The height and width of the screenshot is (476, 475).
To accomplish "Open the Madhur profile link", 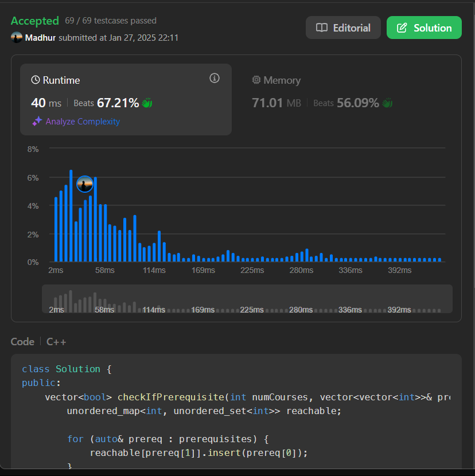I will (40, 38).
